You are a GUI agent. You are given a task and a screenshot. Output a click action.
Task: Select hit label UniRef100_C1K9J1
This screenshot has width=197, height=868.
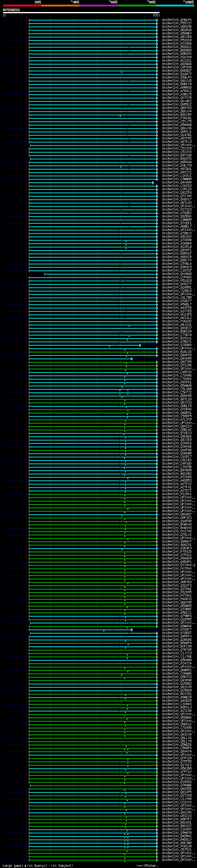click(x=177, y=176)
